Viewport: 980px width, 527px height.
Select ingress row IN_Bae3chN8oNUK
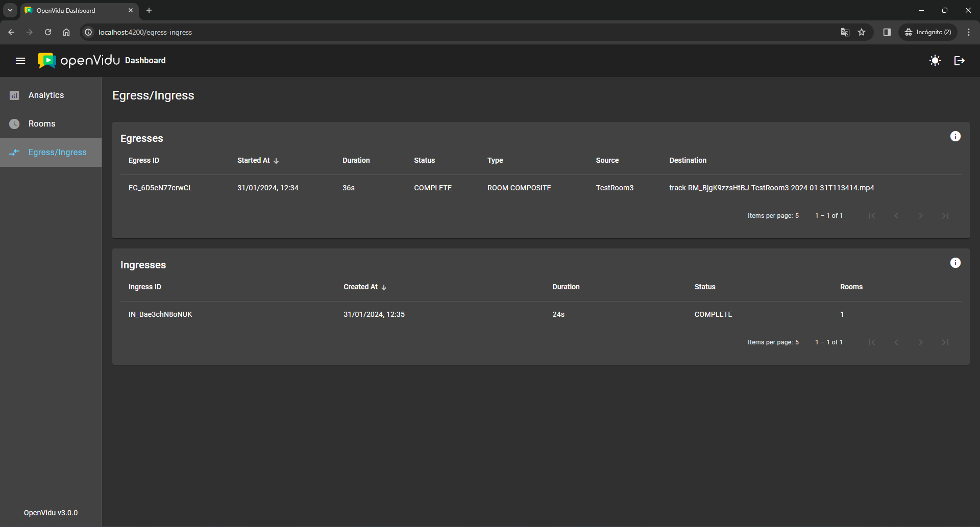[160, 314]
